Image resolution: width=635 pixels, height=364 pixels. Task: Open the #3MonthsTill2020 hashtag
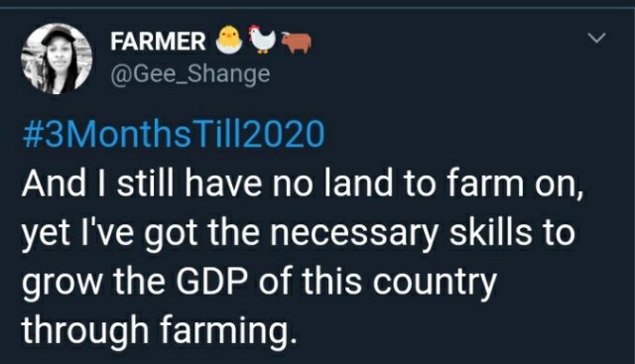click(174, 134)
